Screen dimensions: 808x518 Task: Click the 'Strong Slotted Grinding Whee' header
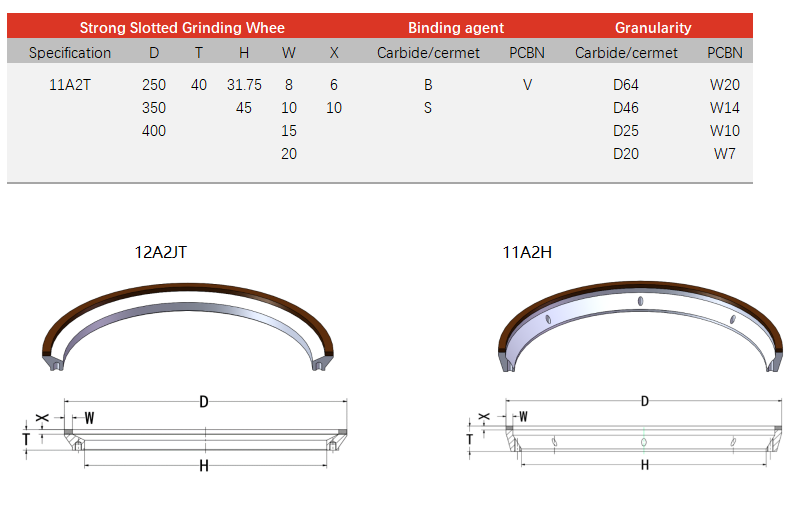coord(182,27)
